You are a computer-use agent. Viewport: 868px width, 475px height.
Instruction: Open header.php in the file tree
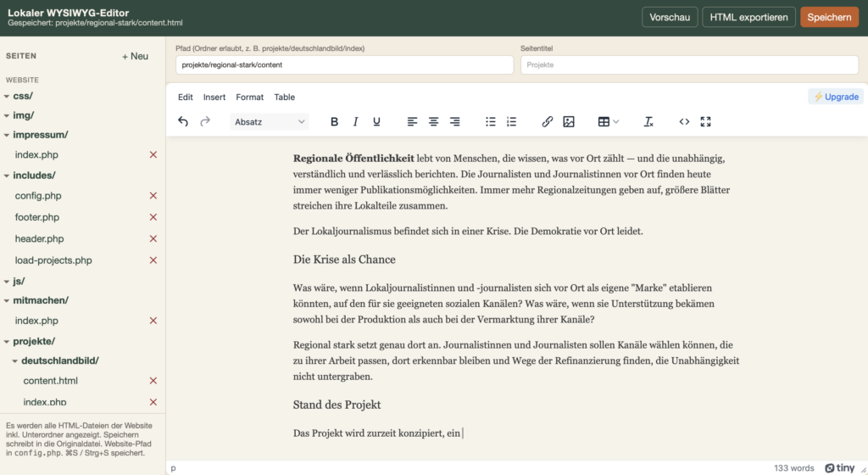pyautogui.click(x=39, y=238)
